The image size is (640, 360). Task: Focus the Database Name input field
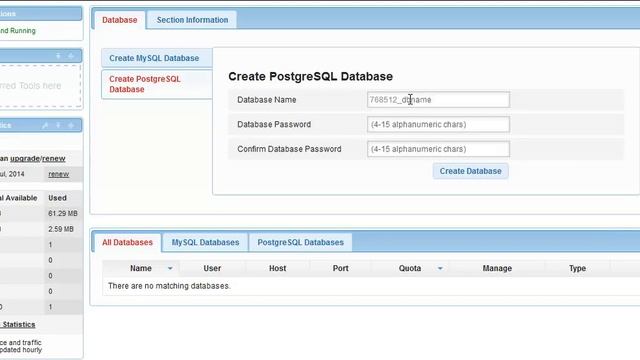pyautogui.click(x=438, y=100)
